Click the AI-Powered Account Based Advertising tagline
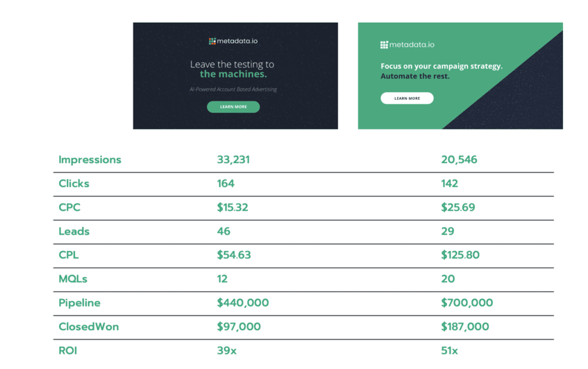588x369 pixels. tap(233, 89)
